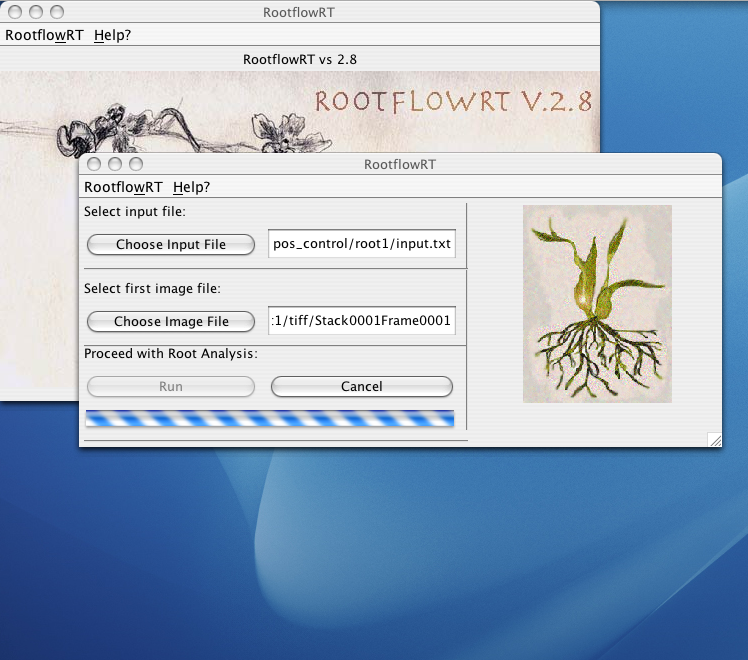Close the background RootflowRT vs 2.8 window
The width and height of the screenshot is (748, 660).
pos(13,12)
